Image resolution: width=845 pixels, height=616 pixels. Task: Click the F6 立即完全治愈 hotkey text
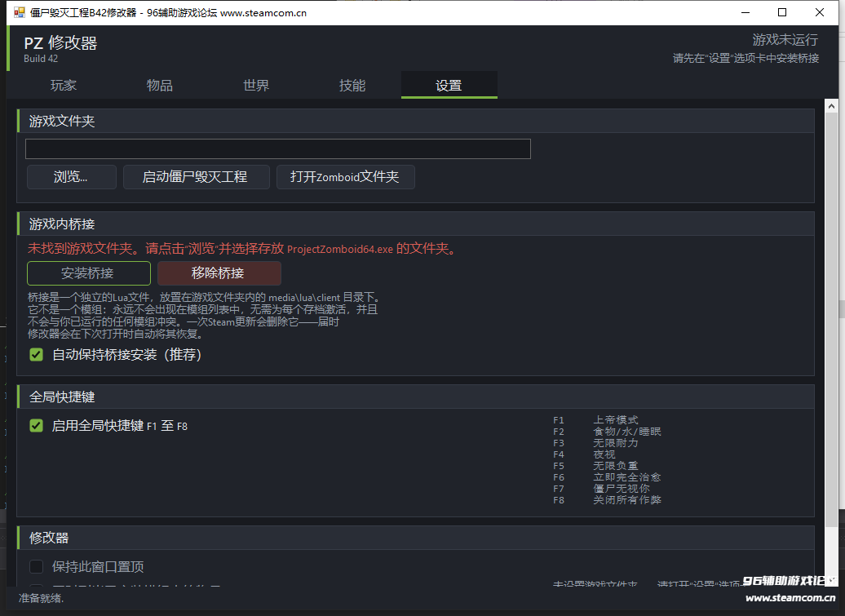coord(607,477)
